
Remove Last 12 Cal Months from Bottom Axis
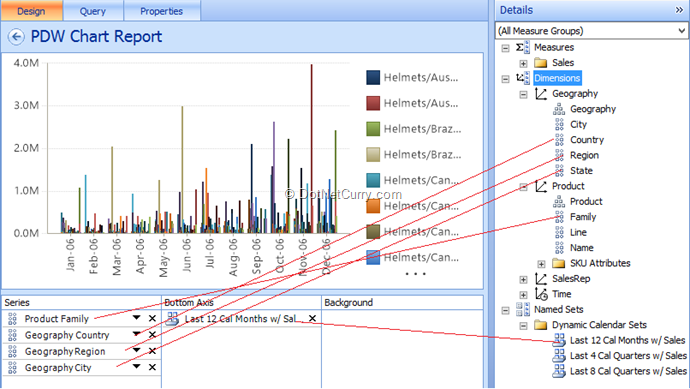(x=312, y=318)
